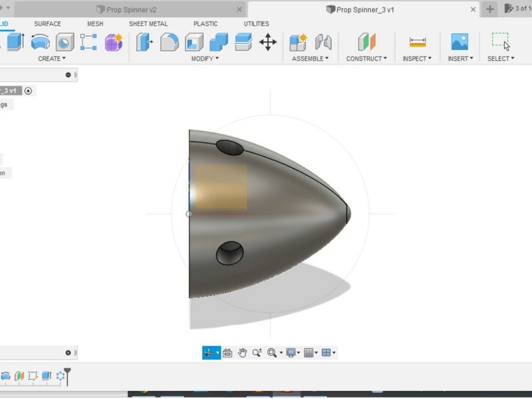Select the lower hole on the spinner

point(229,253)
